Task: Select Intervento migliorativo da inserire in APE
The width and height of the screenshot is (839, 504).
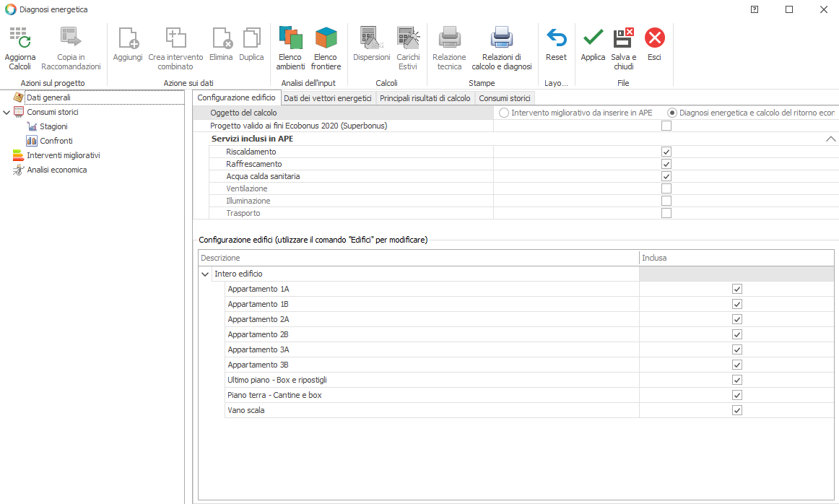Action: (x=504, y=113)
